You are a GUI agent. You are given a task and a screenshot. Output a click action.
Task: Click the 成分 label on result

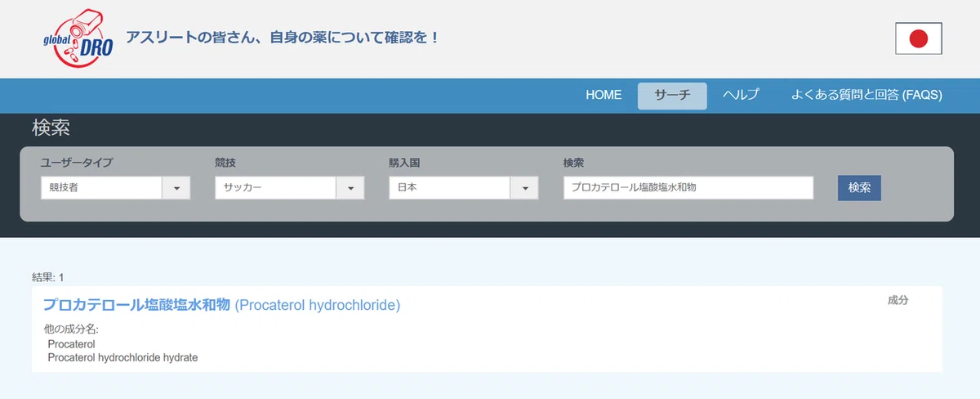[x=898, y=301]
